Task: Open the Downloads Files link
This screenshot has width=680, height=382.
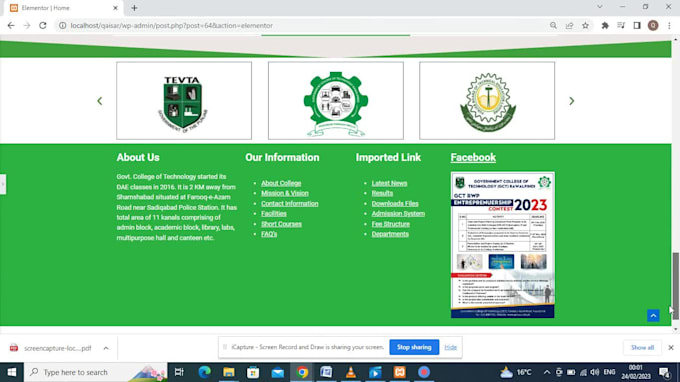Action: (395, 203)
